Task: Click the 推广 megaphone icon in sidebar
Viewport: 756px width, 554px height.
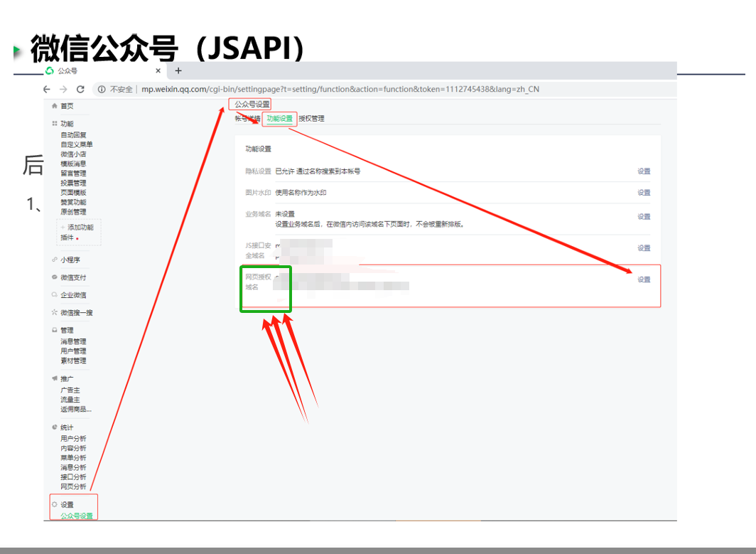Action: tap(55, 379)
